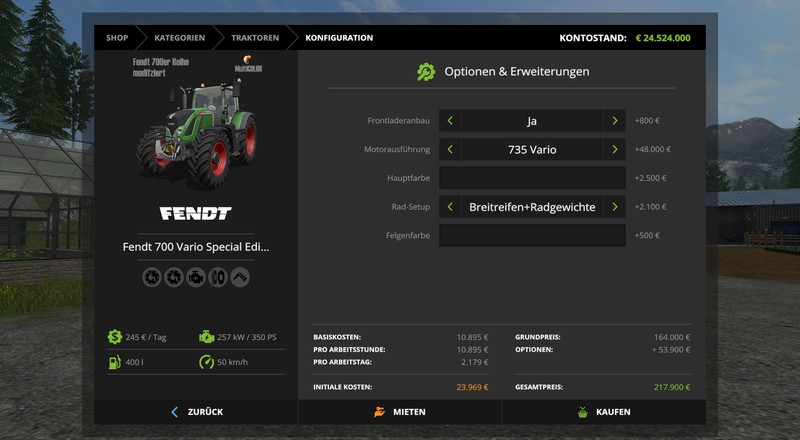Return to Traktoren breadcrumb
This screenshot has height=440, width=800.
click(x=255, y=38)
